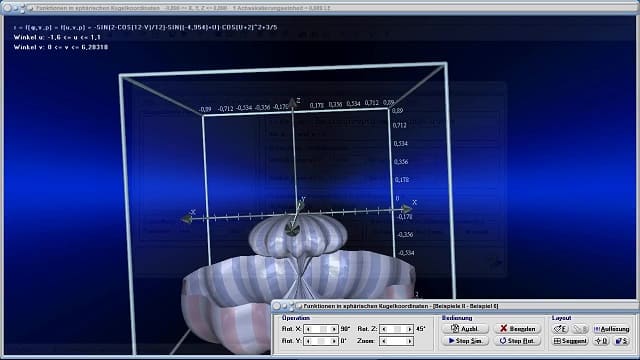Click the E layout icon button

pos(560,329)
